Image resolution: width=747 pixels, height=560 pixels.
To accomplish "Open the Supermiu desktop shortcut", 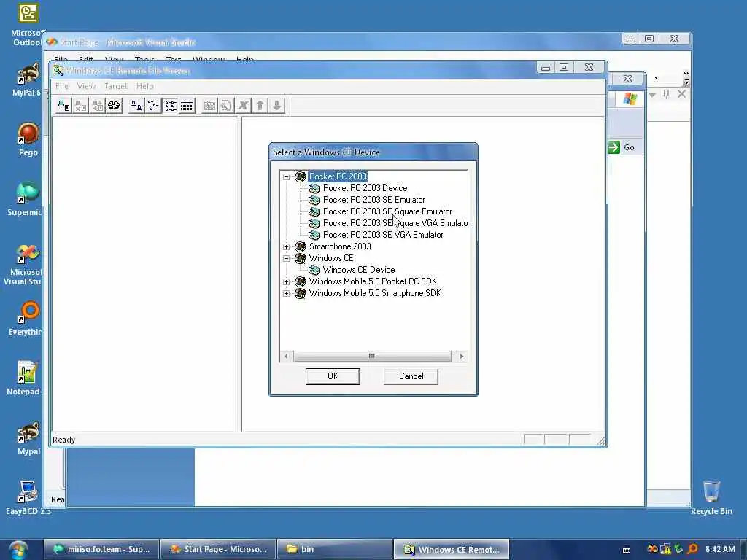I will pyautogui.click(x=25, y=198).
